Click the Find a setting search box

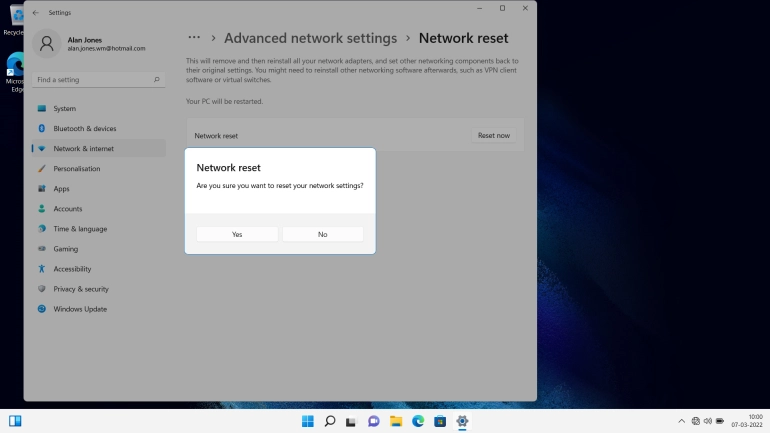click(98, 80)
